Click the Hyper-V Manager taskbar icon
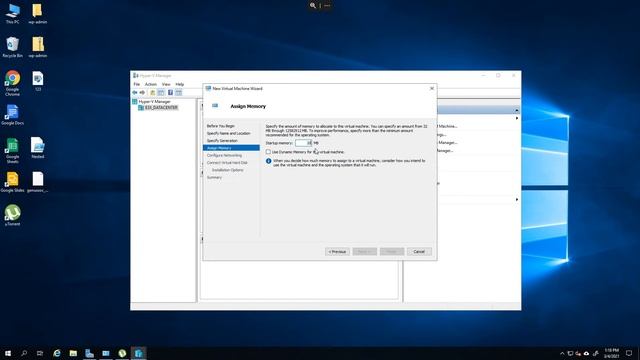The height and width of the screenshot is (360, 640). click(x=138, y=353)
